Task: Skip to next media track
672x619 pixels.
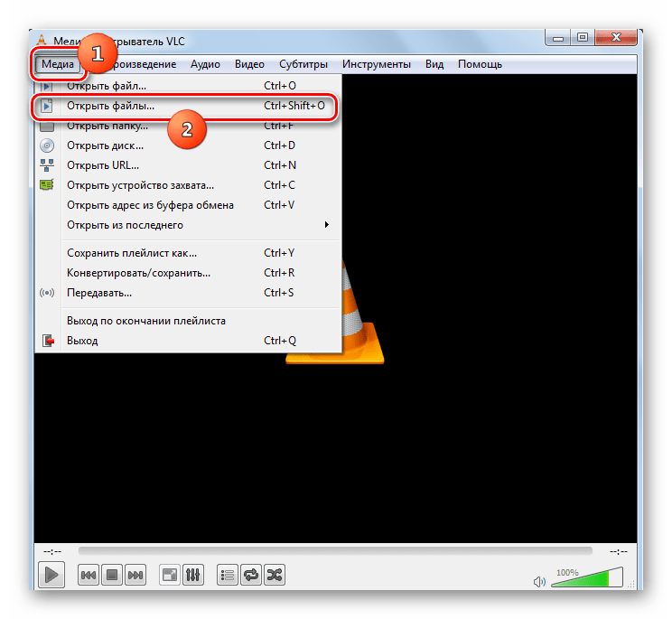Action: tap(135, 575)
